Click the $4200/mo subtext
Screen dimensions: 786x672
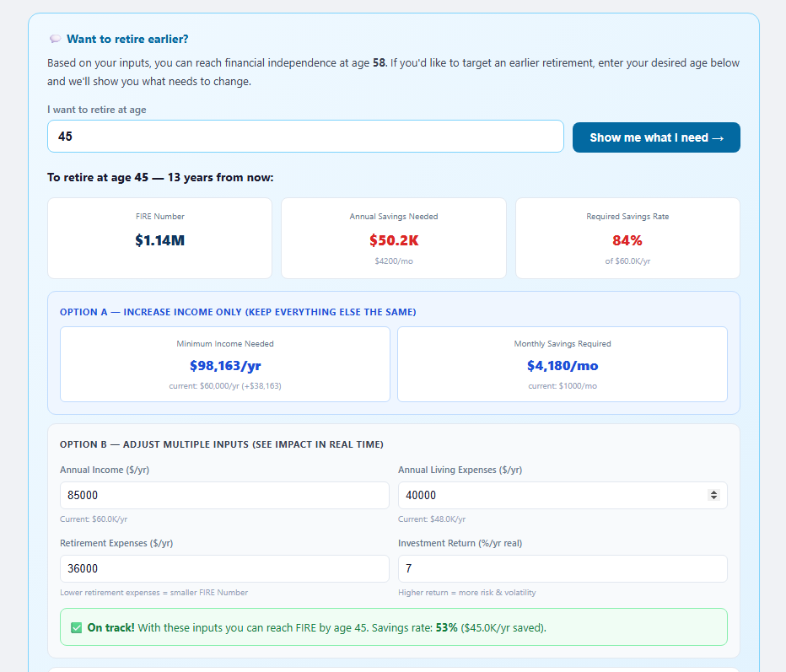[394, 261]
